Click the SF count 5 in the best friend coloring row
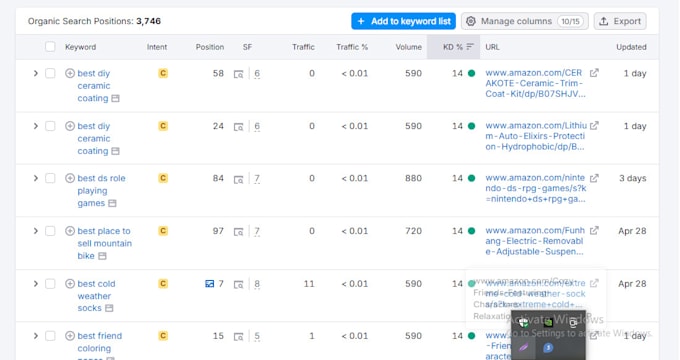The width and height of the screenshot is (680, 360). (x=257, y=336)
